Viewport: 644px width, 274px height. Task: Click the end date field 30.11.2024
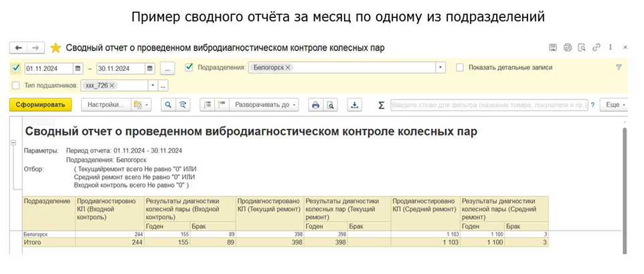pos(120,68)
